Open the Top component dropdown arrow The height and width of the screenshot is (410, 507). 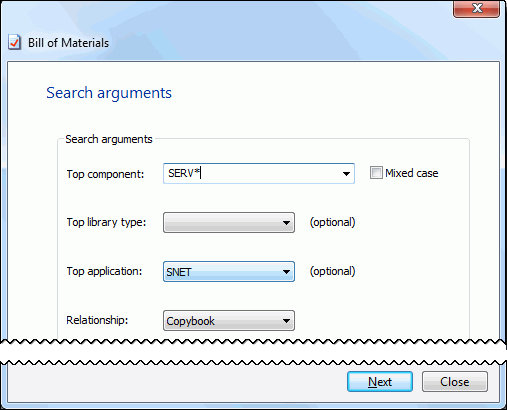coord(346,174)
